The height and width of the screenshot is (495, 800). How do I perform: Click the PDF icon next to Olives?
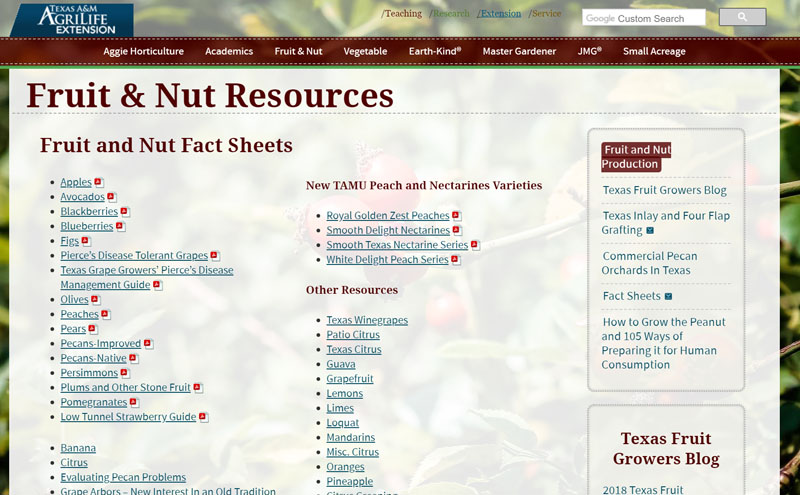pos(95,300)
